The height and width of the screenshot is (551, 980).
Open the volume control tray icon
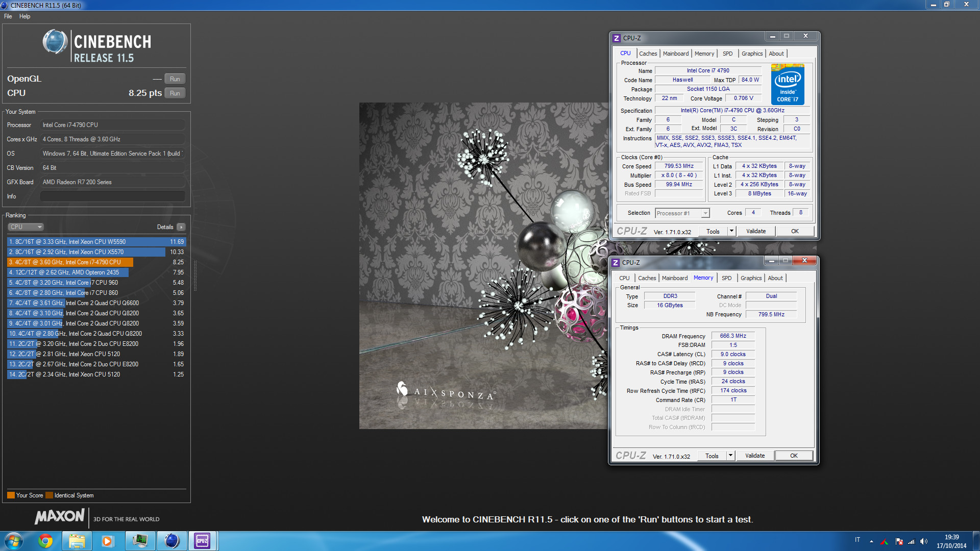click(x=924, y=541)
